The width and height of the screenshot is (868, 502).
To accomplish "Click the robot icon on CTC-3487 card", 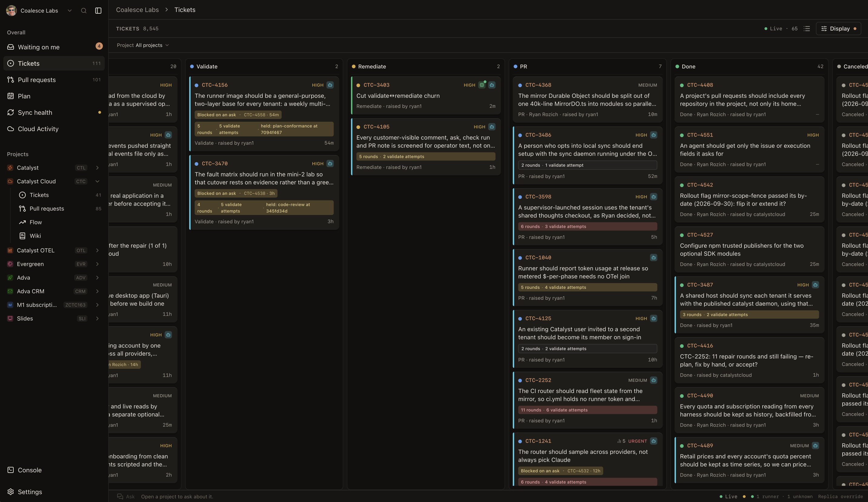I will point(815,285).
